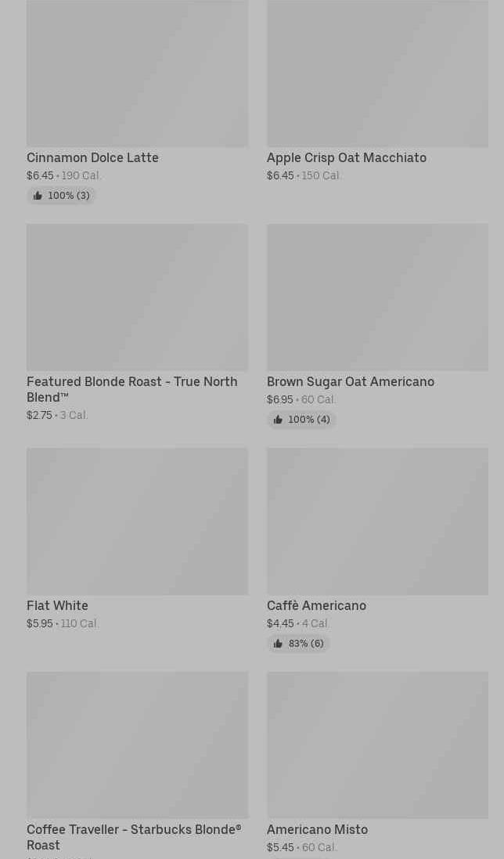Click thumbs-up icon under Brown Sugar Oat Americano

[x=278, y=420]
